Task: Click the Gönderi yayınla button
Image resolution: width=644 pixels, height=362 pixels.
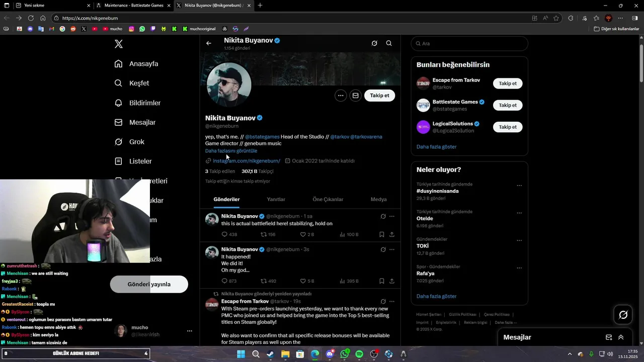Action: [149, 284]
